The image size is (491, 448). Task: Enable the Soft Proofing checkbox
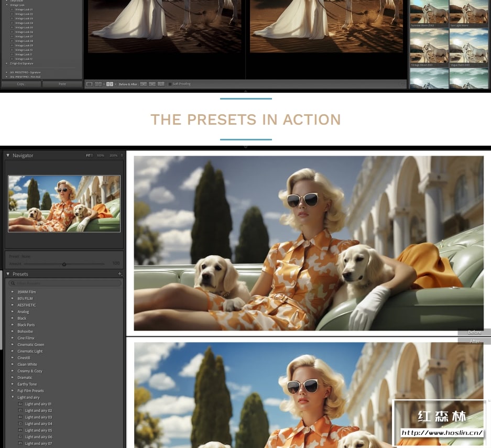170,84
